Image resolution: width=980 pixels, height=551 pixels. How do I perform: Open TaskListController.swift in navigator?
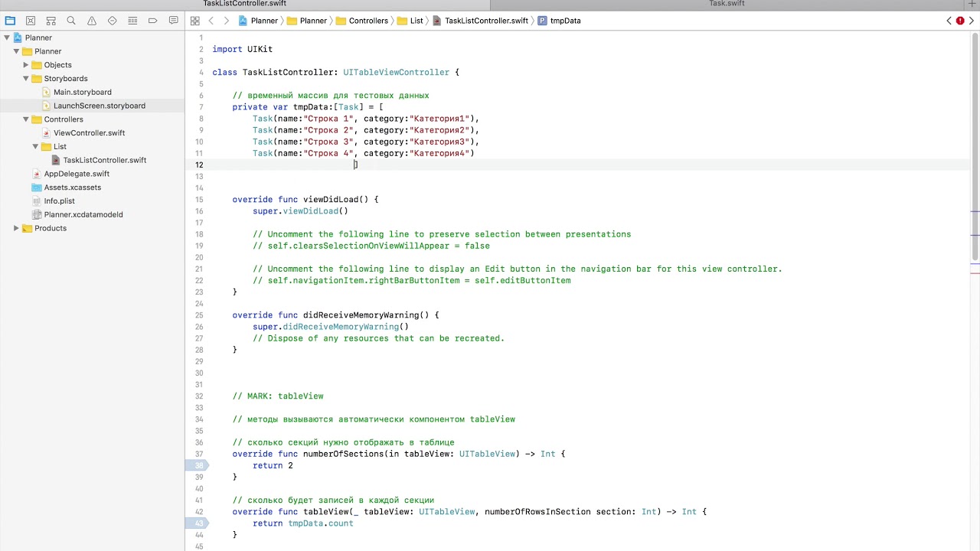[104, 160]
